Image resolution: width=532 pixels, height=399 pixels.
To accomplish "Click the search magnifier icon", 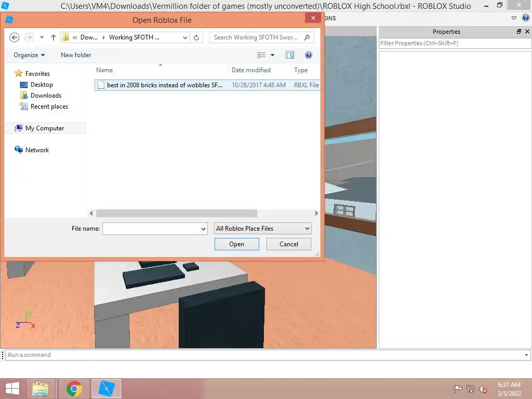I will (x=307, y=37).
